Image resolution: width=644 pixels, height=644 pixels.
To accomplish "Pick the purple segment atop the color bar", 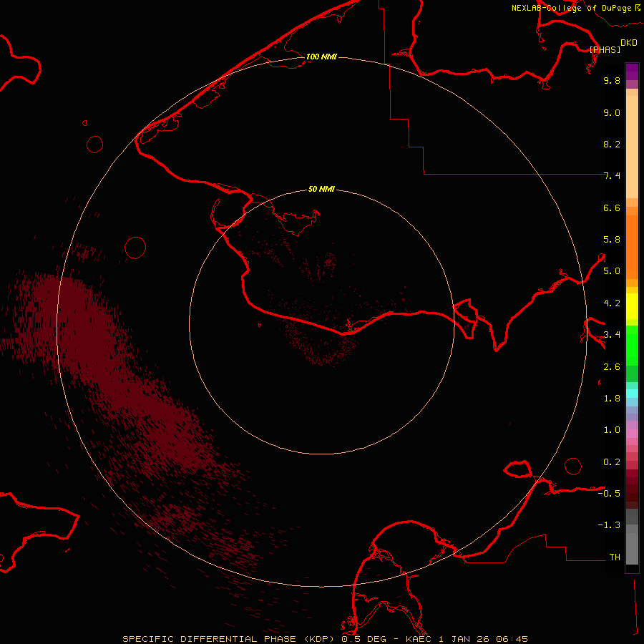I will click(x=632, y=72).
